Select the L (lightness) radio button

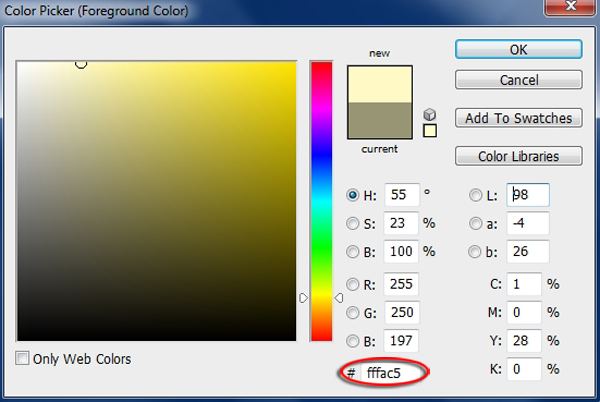(x=477, y=195)
